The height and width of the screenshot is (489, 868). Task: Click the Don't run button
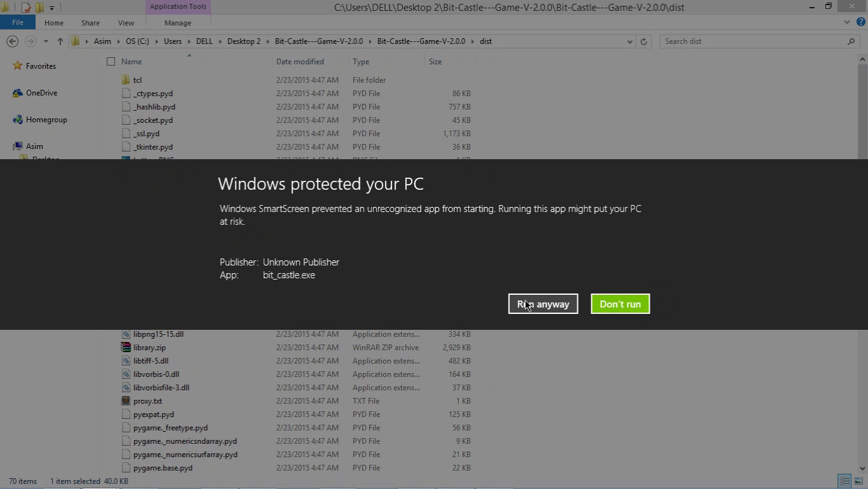[x=620, y=304]
